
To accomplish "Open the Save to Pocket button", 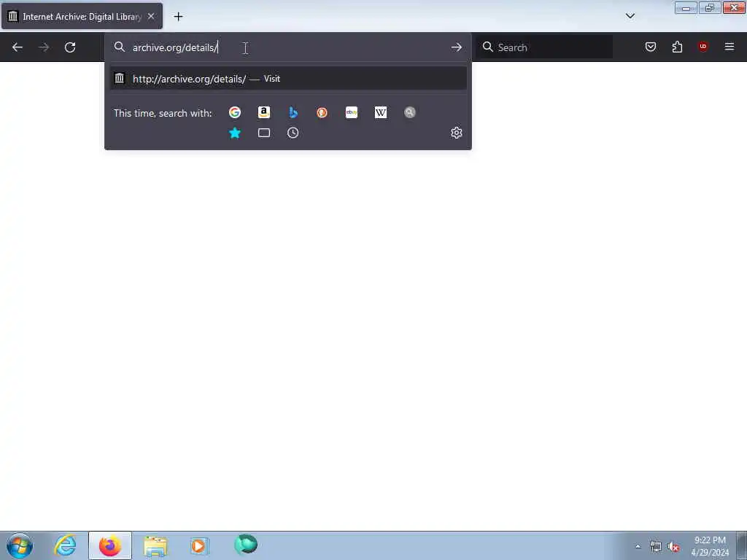I will [651, 47].
